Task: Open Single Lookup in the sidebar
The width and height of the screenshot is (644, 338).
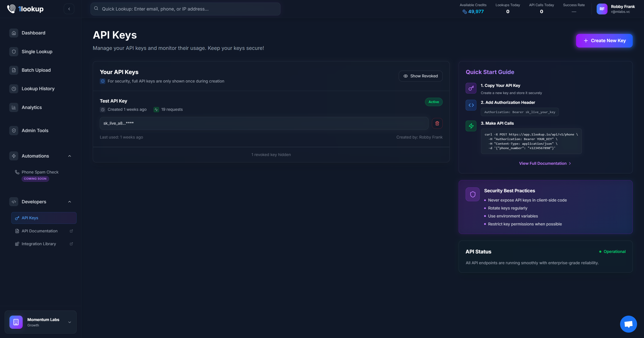Action: (x=37, y=52)
